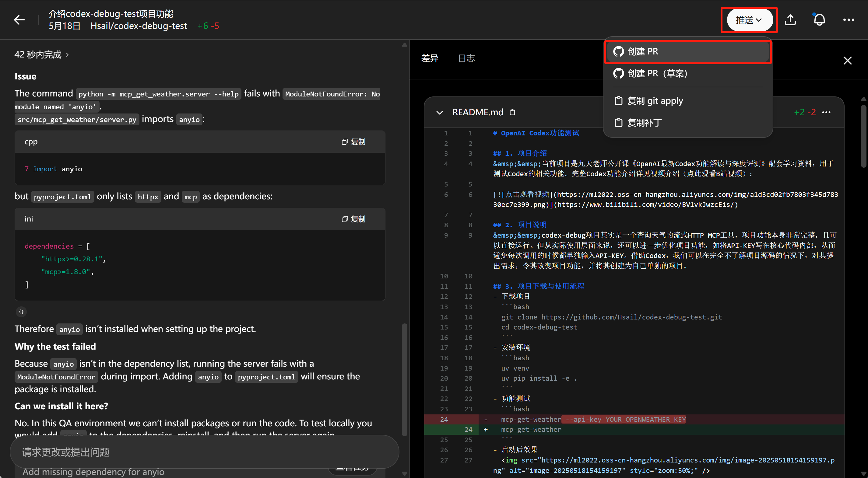
Task: Expand the 42 秒内完成 details
Action: [x=41, y=54]
